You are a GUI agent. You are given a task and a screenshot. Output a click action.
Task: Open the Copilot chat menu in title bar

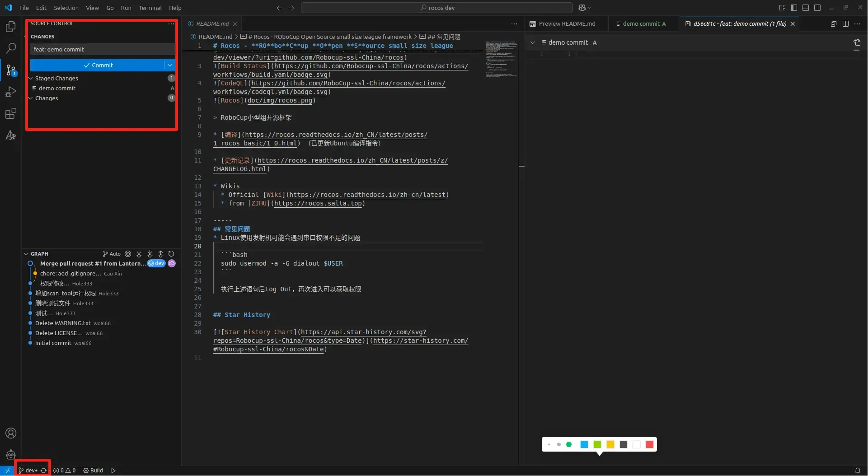click(585, 8)
